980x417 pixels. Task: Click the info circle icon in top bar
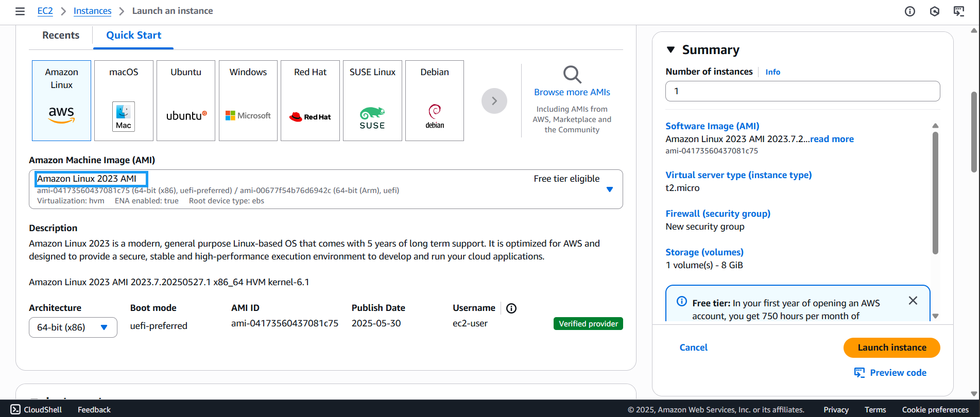[x=910, y=11]
